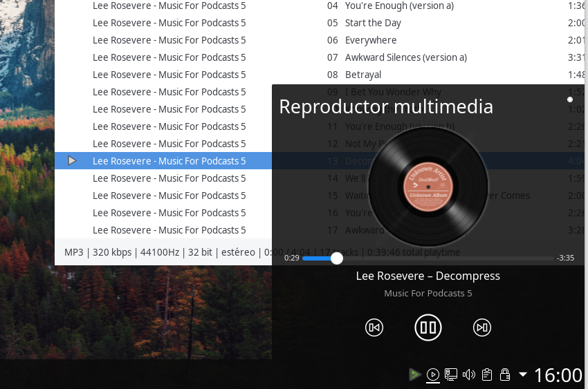The image size is (588, 389).
Task: Click the play indicator on highlighted row
Action: [x=72, y=161]
